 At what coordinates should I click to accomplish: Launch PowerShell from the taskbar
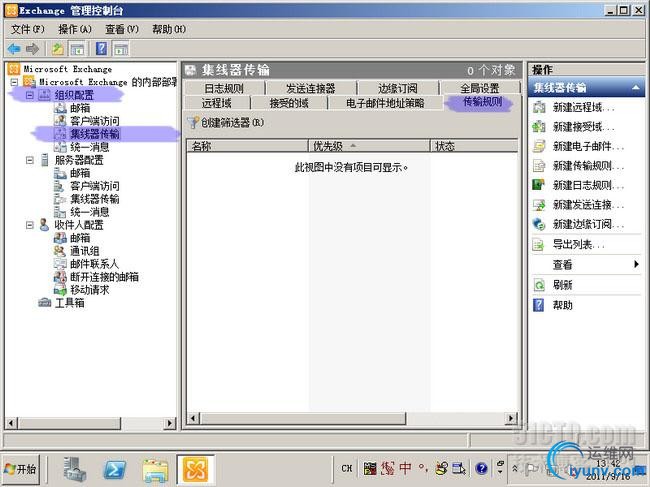pos(114,469)
